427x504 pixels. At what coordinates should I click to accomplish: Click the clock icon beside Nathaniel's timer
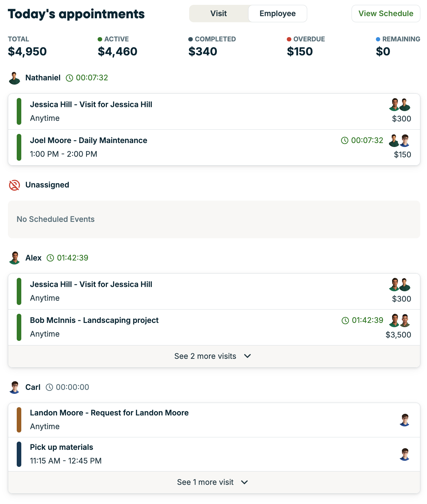(x=70, y=78)
